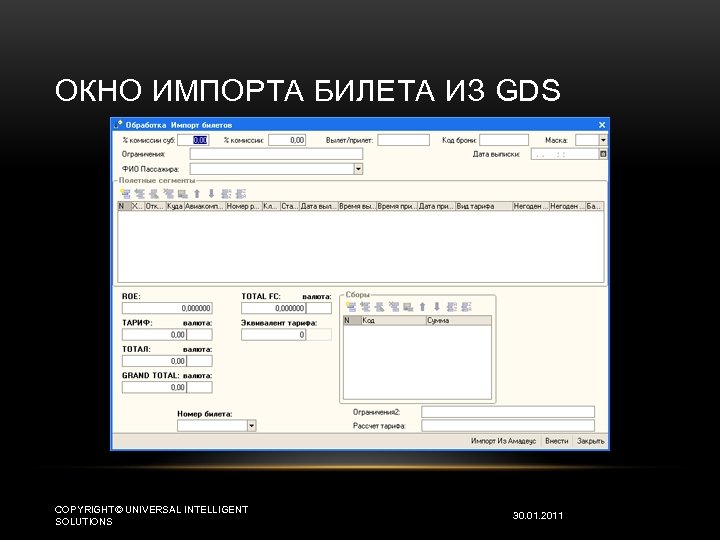Click the Отк... column header
The width and height of the screenshot is (720, 540).
155,206
